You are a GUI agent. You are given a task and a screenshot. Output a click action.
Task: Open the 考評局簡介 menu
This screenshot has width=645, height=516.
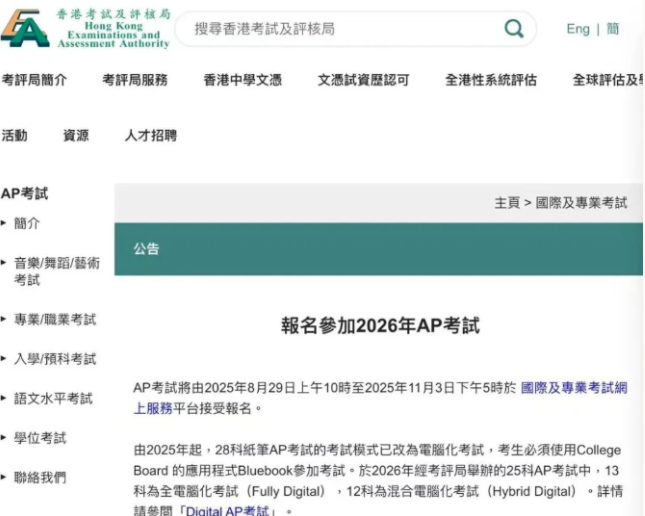[x=34, y=80]
